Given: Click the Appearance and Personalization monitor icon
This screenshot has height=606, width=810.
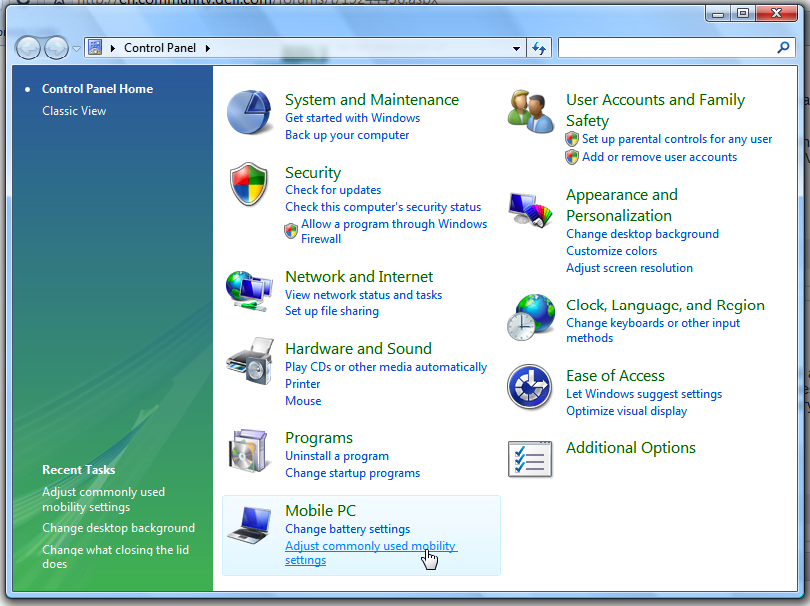Looking at the screenshot, I should tap(529, 210).
